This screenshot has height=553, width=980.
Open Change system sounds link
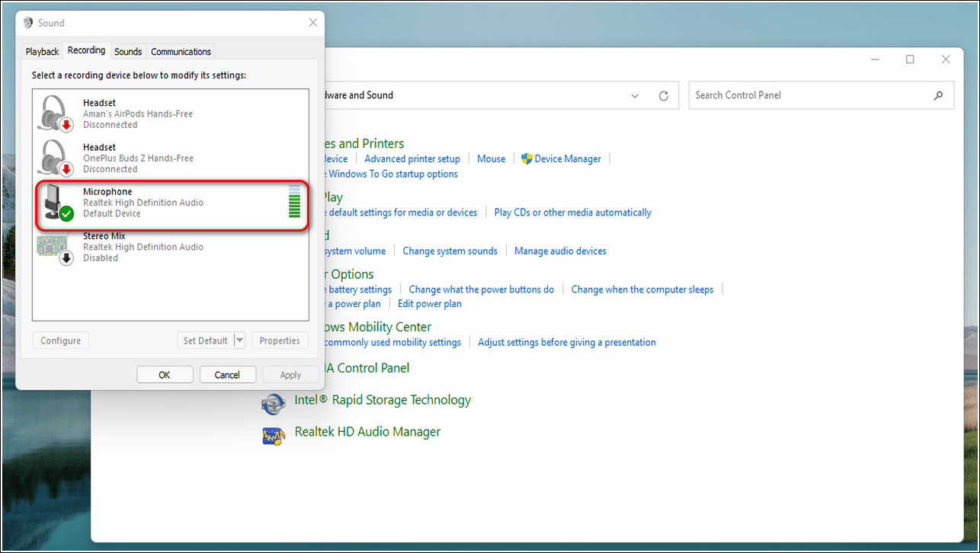(450, 251)
